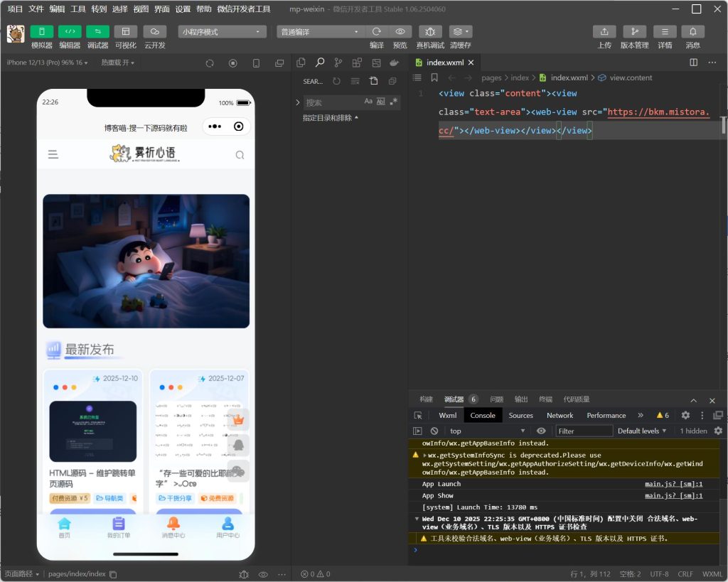The width and height of the screenshot is (728, 582).
Task: Open the iPhone 12/13 (Pro) device dropdown
Action: 46,62
